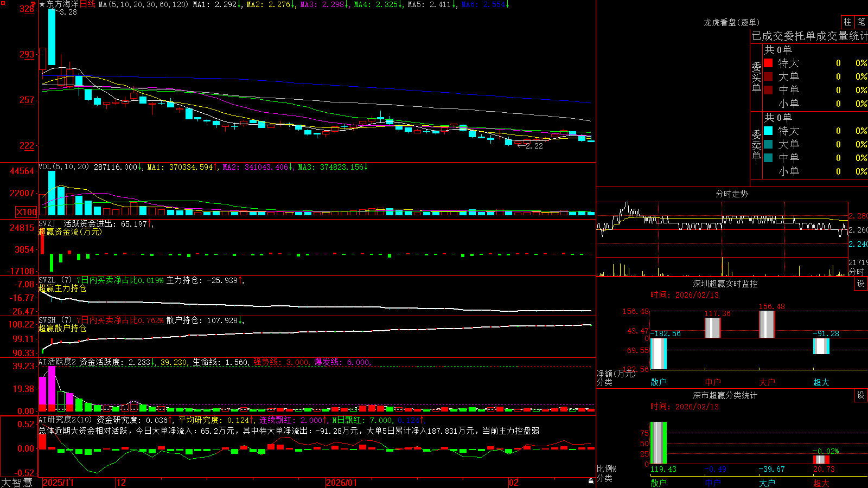Click the 2025/11 timeline marker

coord(59,483)
